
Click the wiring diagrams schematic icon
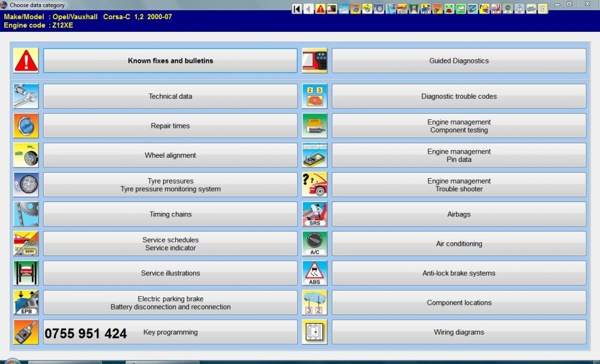315,332
